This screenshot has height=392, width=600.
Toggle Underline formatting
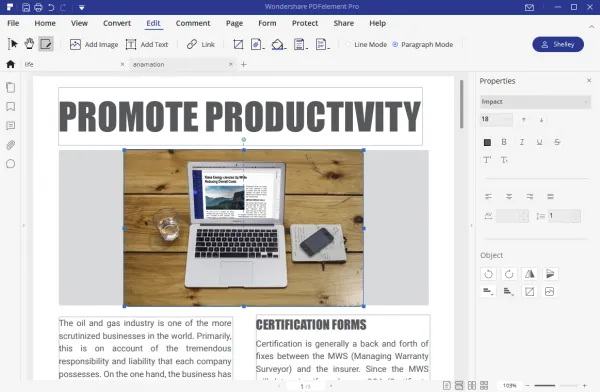[x=539, y=142]
